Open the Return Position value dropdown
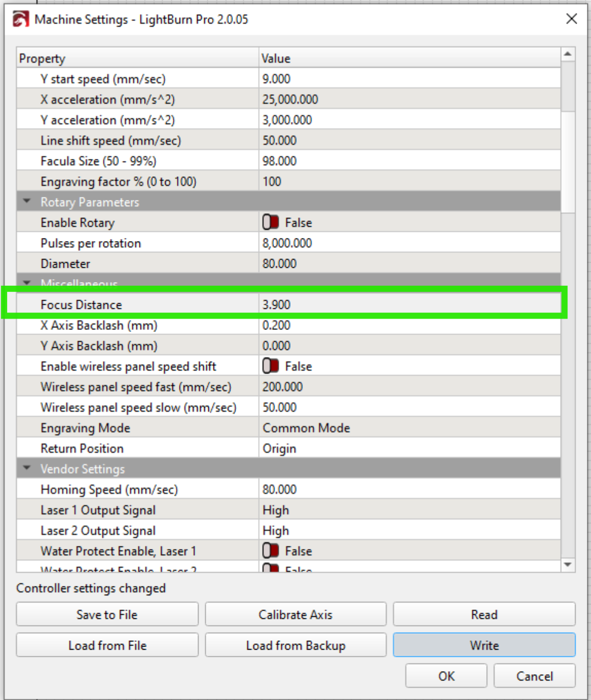The width and height of the screenshot is (591, 700). 409,449
